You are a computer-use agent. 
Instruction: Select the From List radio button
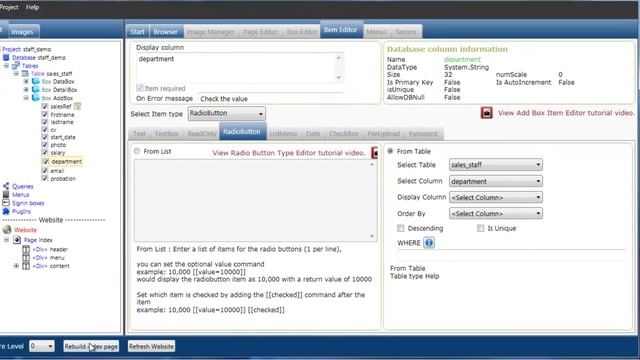tap(137, 151)
